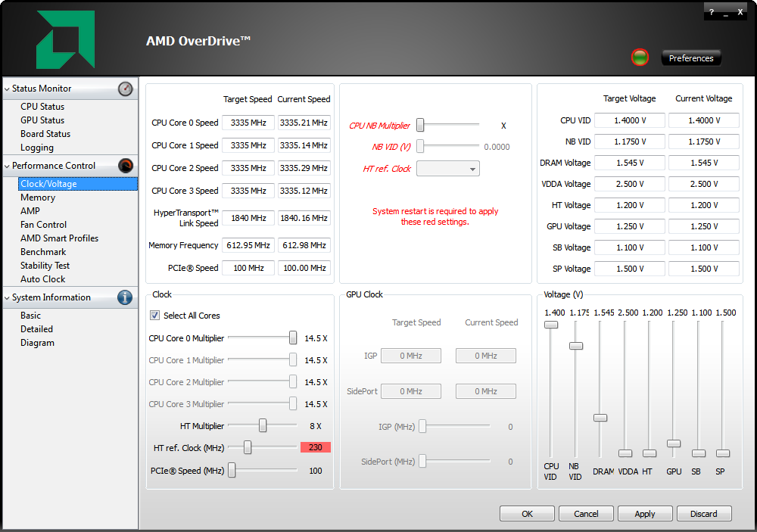Click the Status Monitor gauge icon
Screen dimensions: 757x532
point(125,89)
